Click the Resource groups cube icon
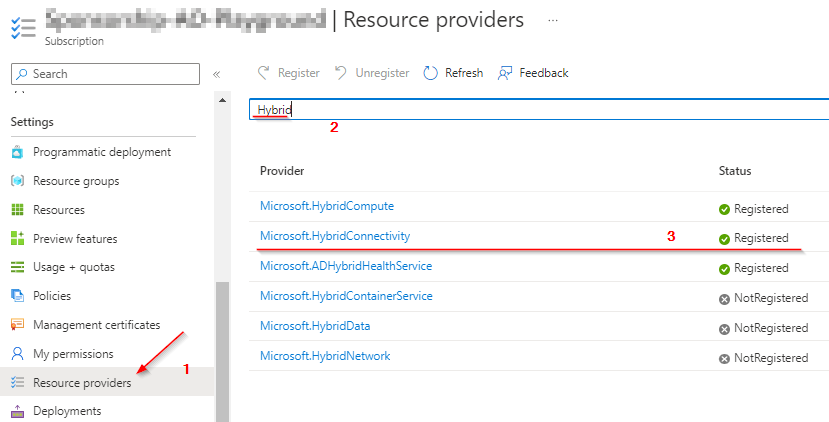This screenshot has height=422, width=829. point(17,181)
